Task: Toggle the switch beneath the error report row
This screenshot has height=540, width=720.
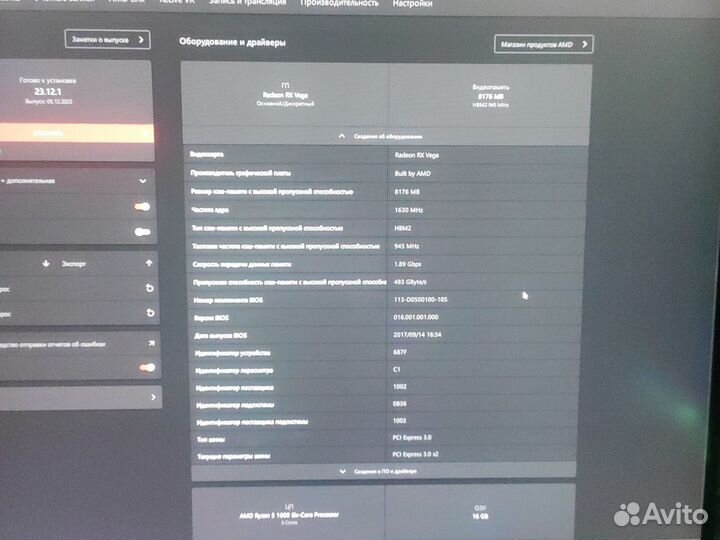Action: (147, 367)
